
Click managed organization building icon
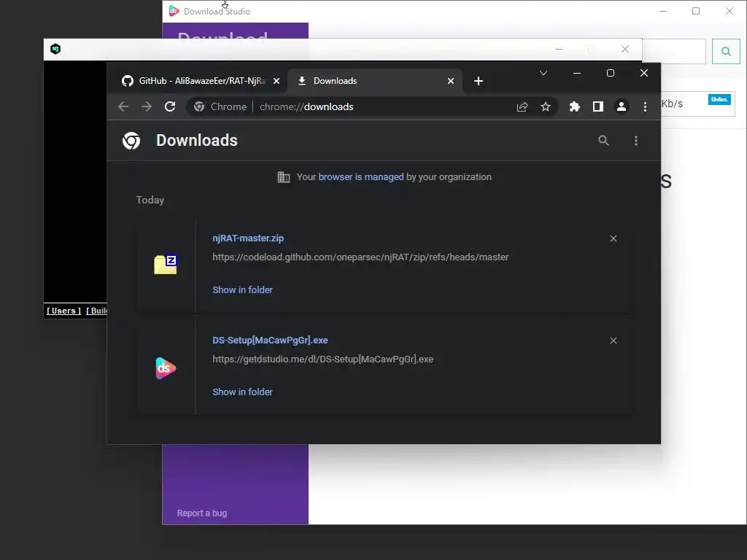coord(284,177)
